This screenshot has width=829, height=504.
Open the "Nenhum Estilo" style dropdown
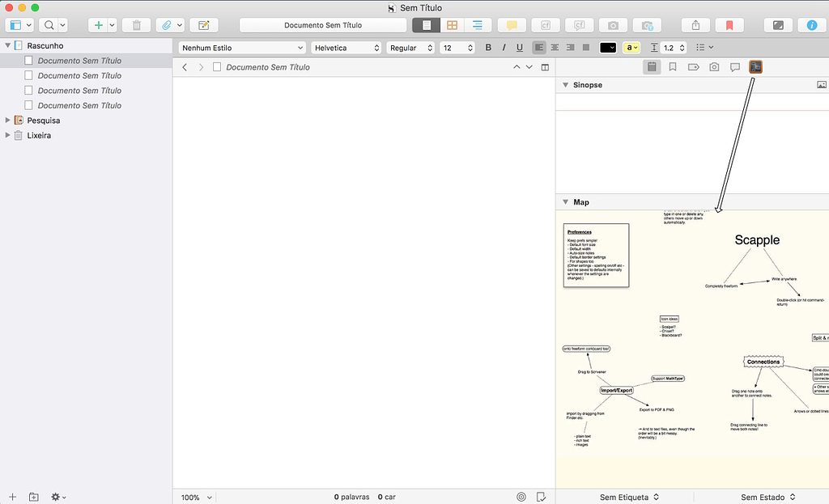[241, 47]
